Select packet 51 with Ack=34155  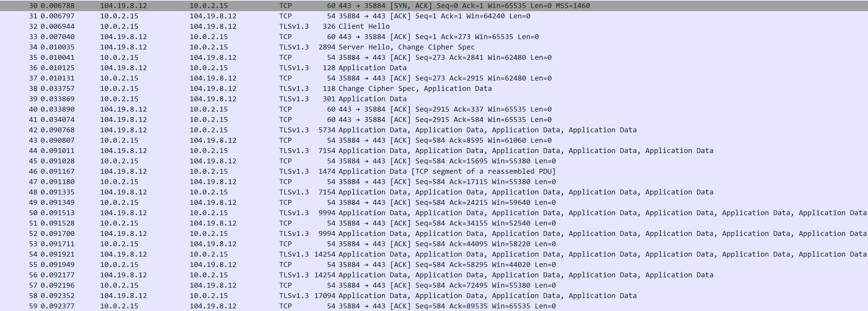[434, 223]
